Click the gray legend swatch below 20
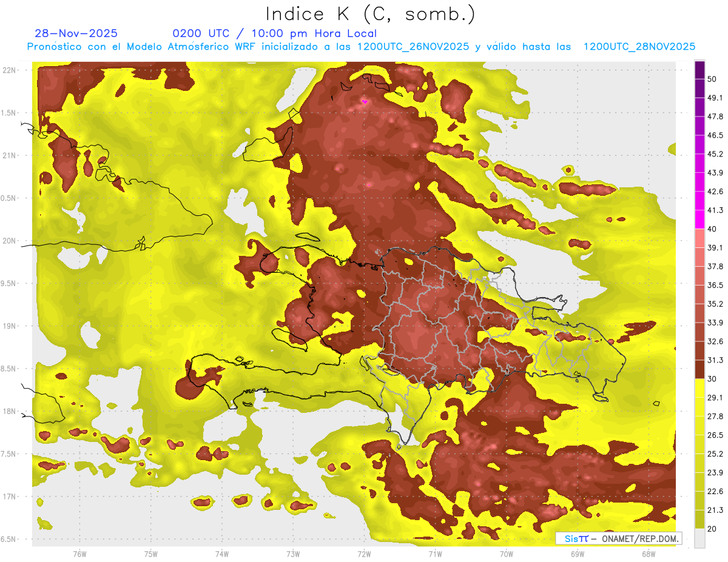 coord(699,538)
